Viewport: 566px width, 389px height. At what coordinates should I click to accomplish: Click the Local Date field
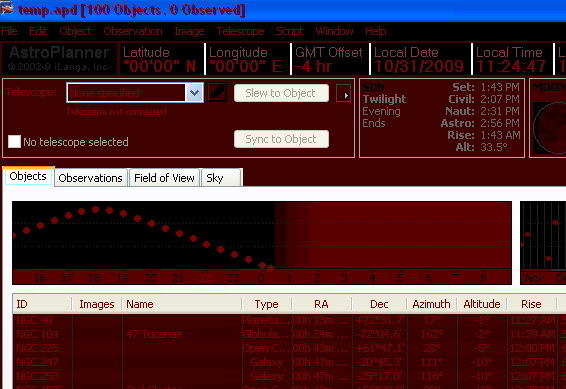tap(421, 59)
